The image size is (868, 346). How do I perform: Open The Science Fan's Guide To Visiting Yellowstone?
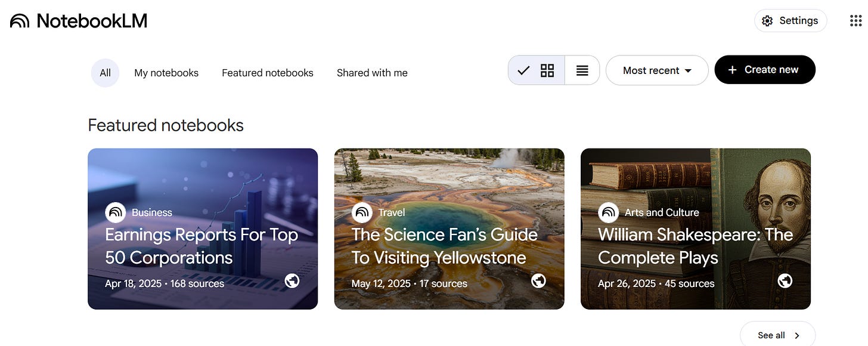pyautogui.click(x=449, y=229)
